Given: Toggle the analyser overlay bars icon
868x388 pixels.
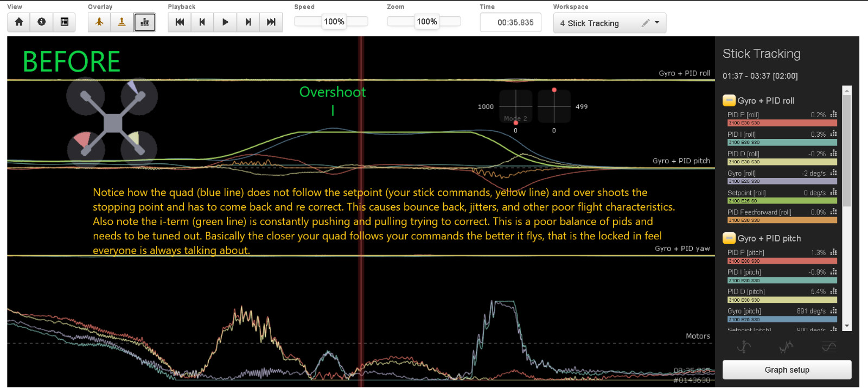Looking at the screenshot, I should point(145,22).
